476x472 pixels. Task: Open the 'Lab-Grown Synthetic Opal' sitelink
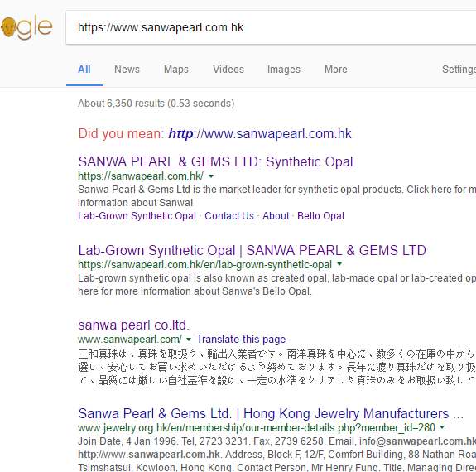coord(137,215)
